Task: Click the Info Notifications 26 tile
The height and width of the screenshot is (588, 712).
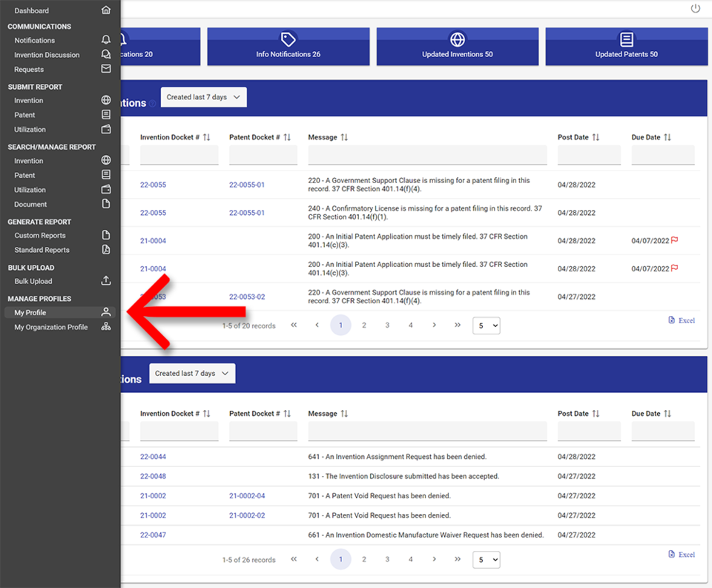Action: click(x=288, y=47)
